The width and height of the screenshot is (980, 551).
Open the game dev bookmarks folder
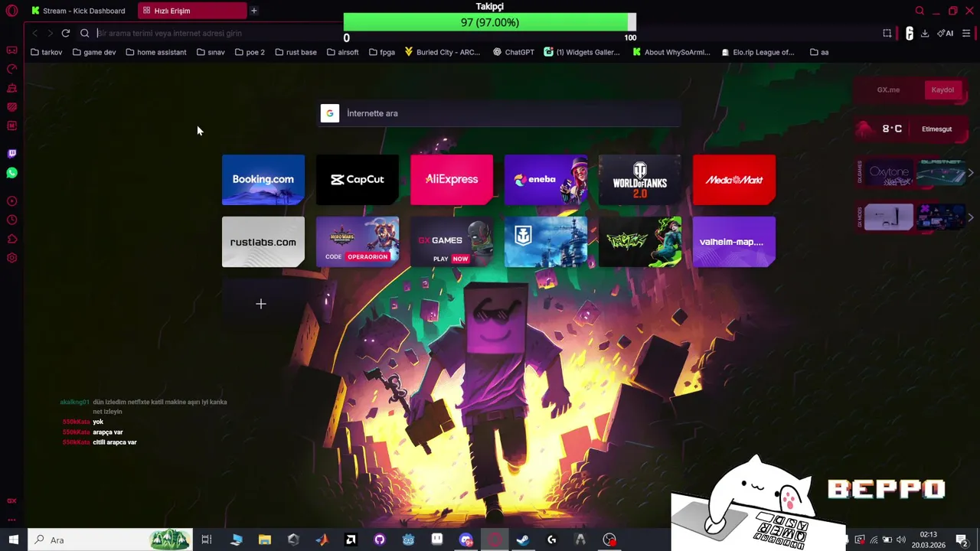click(x=94, y=52)
